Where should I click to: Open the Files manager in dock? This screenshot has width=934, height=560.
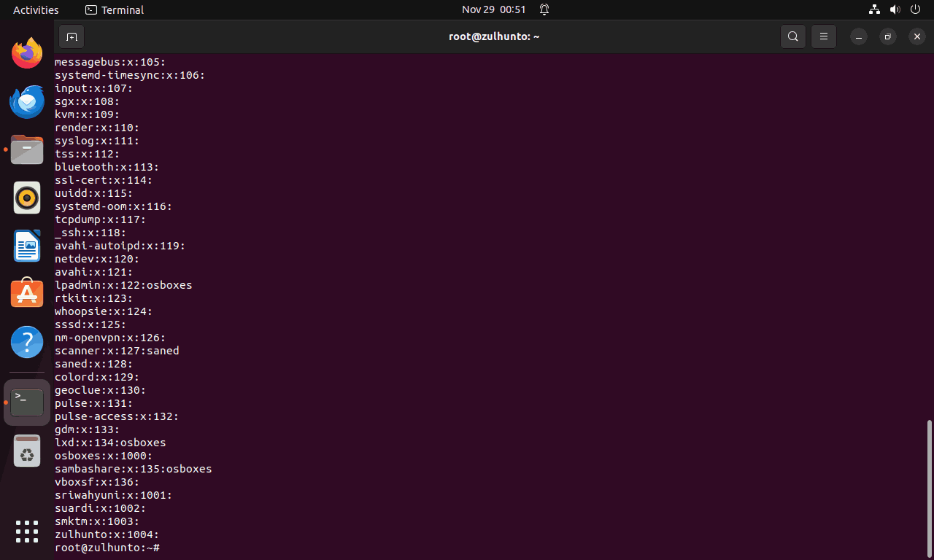click(27, 149)
